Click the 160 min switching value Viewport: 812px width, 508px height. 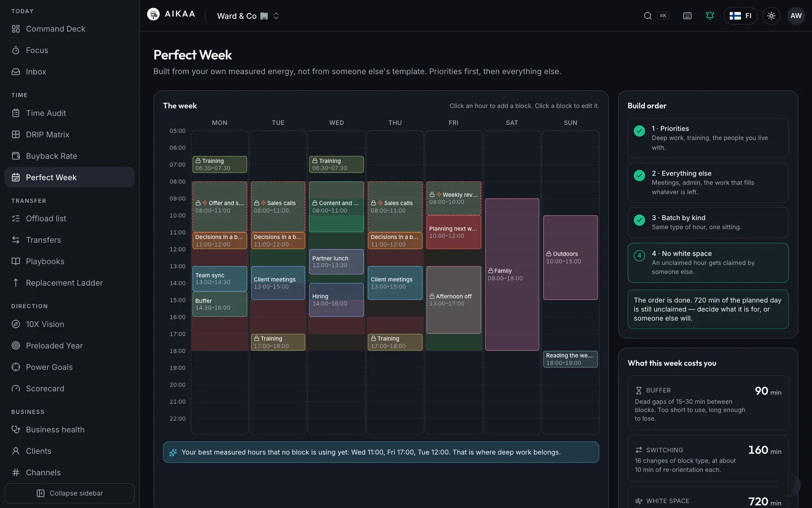tap(765, 450)
